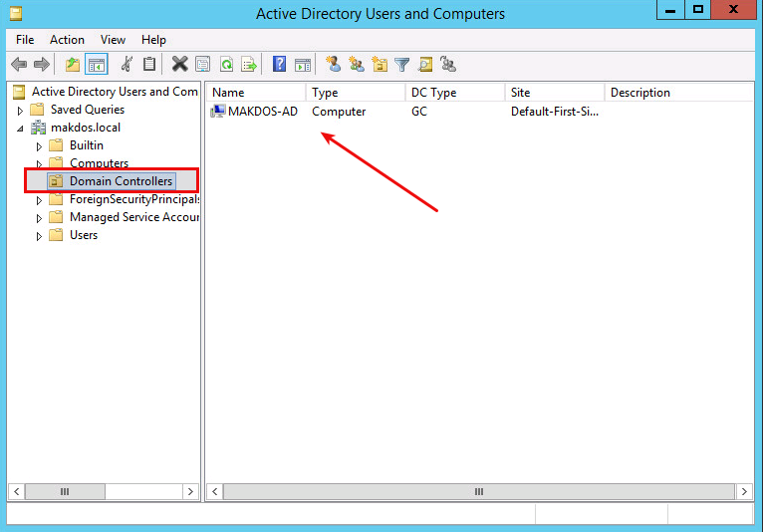Click the Export List icon
Image resolution: width=763 pixels, height=532 pixels.
(x=249, y=64)
